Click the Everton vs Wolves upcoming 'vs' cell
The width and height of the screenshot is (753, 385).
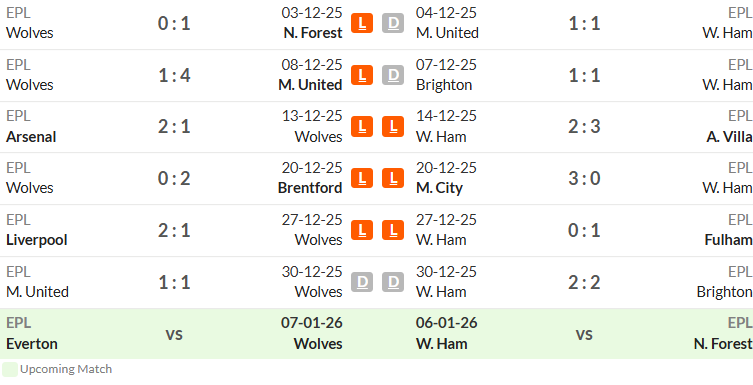[x=174, y=334]
